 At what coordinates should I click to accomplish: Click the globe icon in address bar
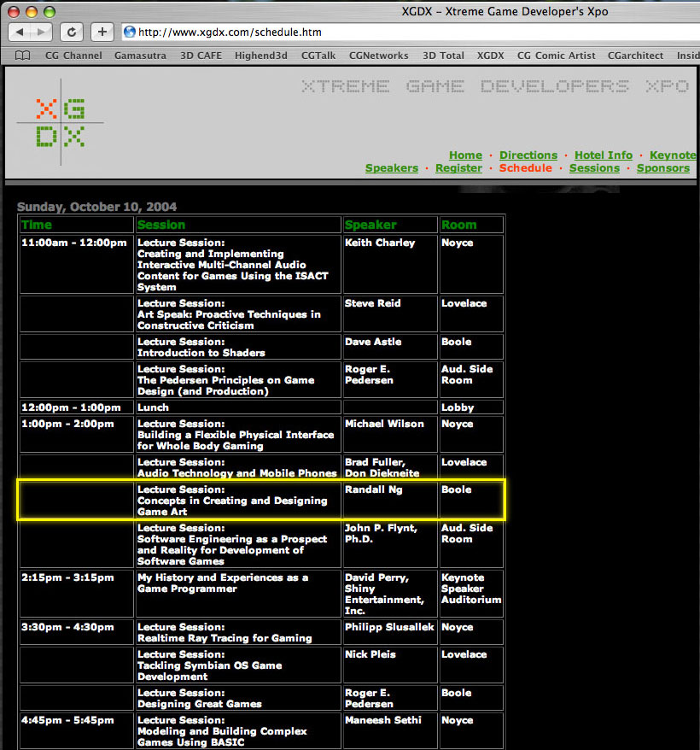[x=130, y=32]
